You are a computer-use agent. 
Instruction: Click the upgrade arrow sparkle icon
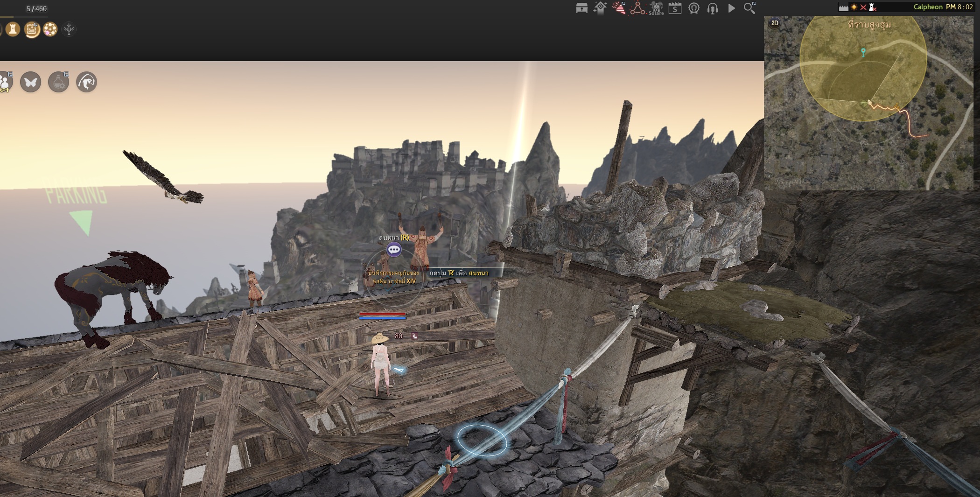(600, 8)
